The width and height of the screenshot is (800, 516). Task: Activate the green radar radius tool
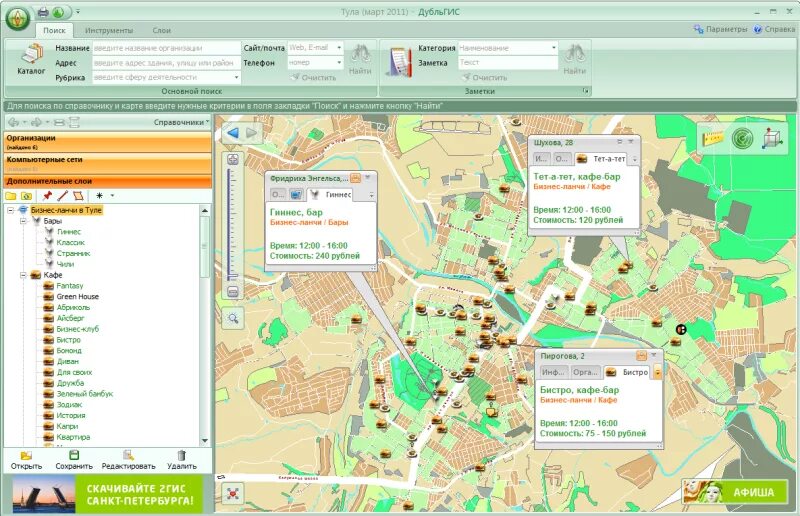pos(742,138)
